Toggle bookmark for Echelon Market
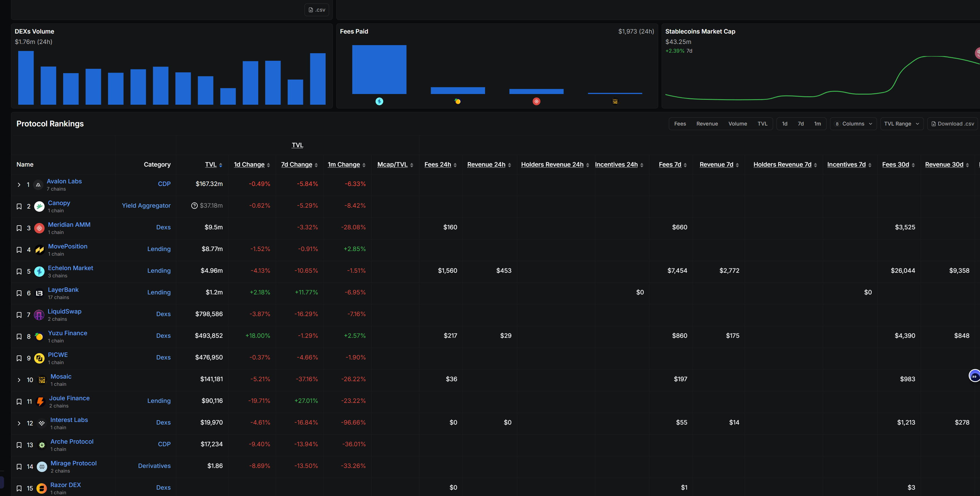Screen dimensions: 980x496 (x=19, y=271)
